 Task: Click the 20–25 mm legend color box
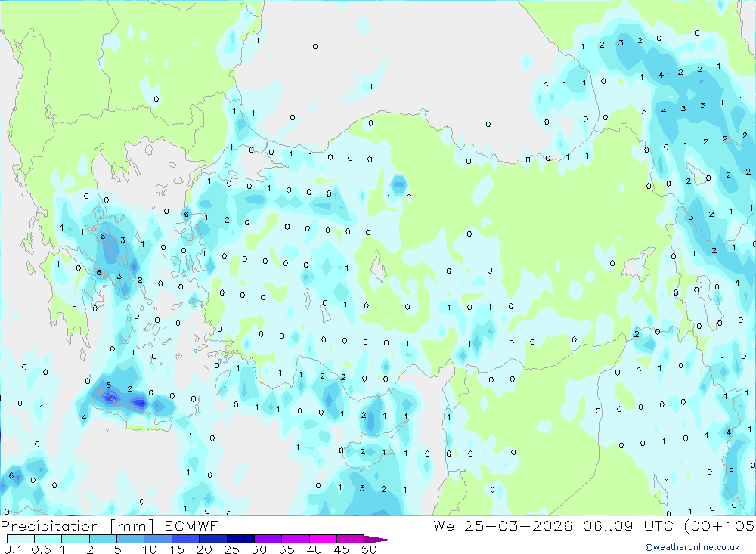pyautogui.click(x=213, y=539)
